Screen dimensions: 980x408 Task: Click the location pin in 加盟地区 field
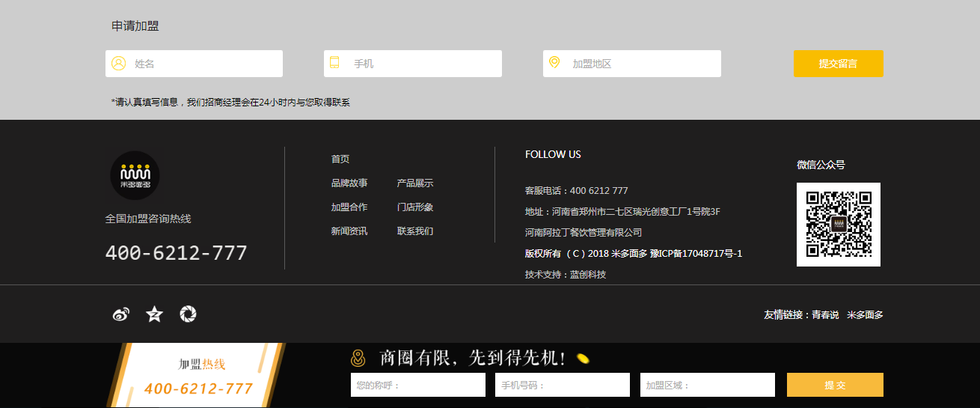(x=554, y=63)
